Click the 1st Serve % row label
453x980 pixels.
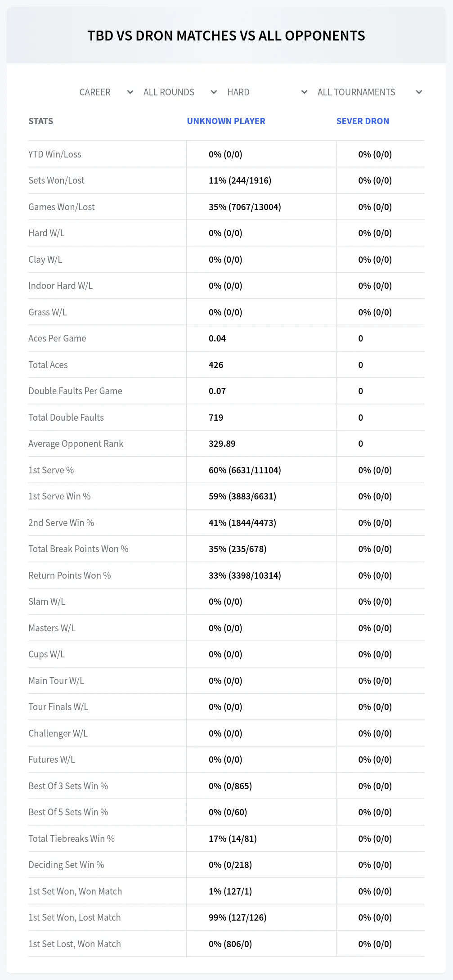51,470
